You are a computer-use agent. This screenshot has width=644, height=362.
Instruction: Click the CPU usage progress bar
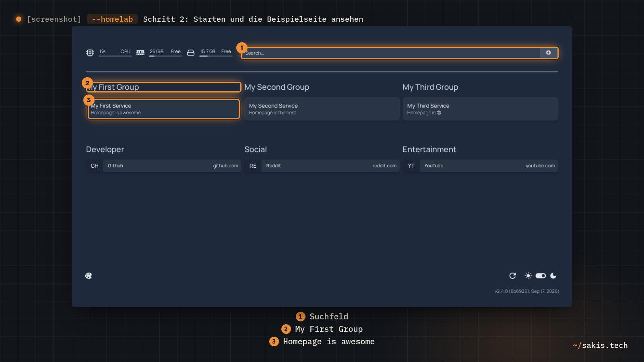coord(115,56)
